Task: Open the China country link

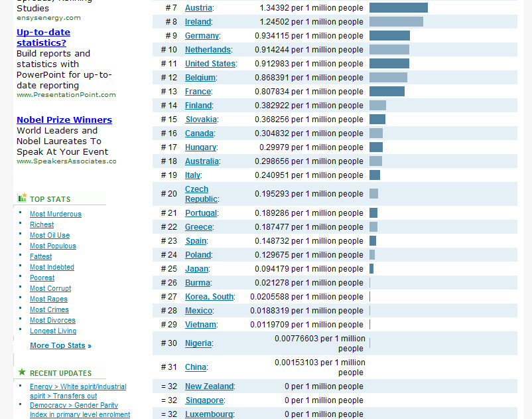Action: click(196, 367)
